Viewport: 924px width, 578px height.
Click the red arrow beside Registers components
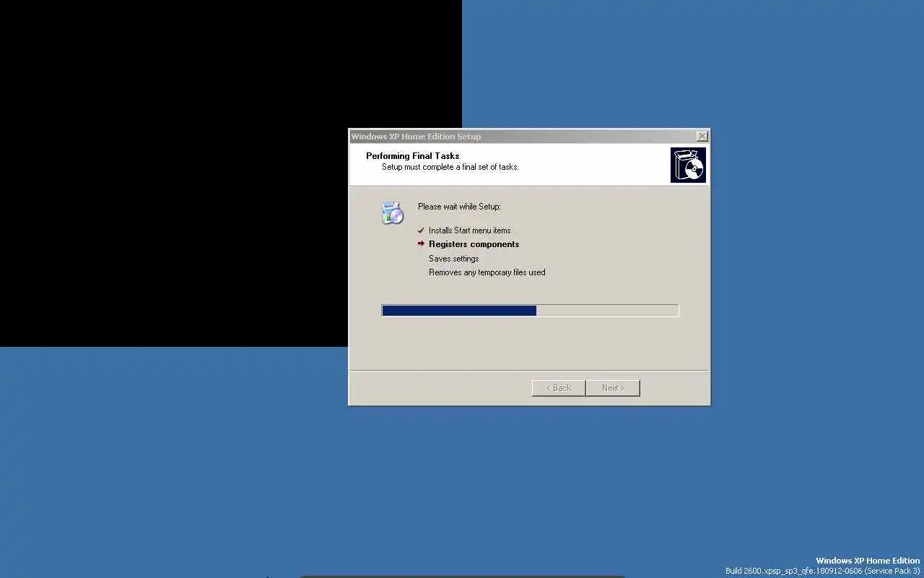(422, 244)
